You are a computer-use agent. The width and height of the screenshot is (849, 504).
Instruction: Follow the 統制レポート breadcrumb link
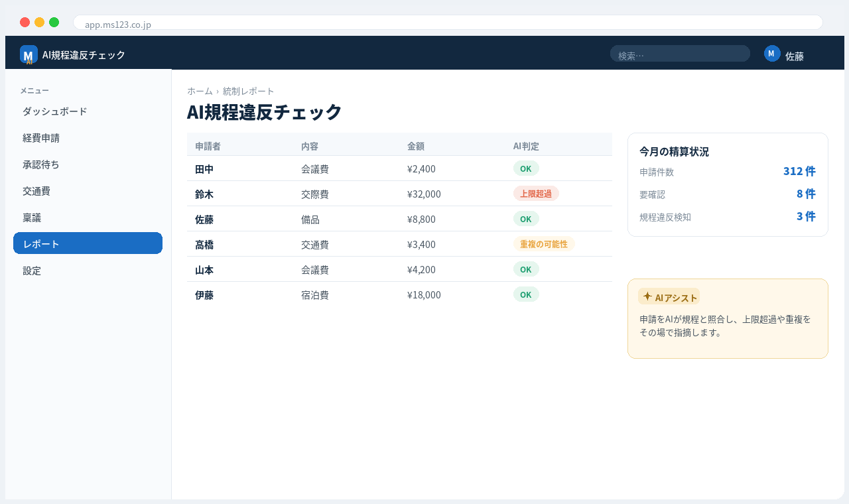click(249, 91)
